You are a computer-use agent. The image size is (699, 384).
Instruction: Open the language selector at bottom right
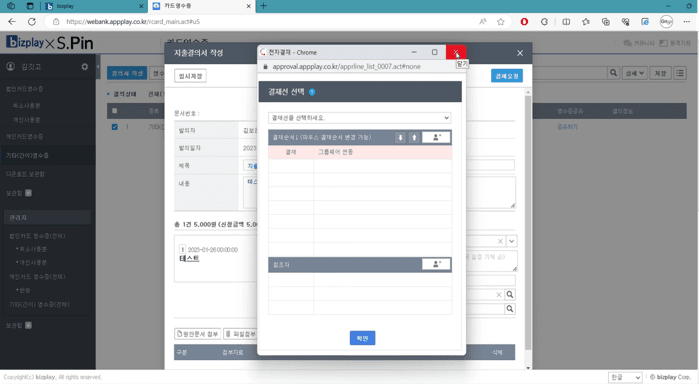[x=625, y=377]
